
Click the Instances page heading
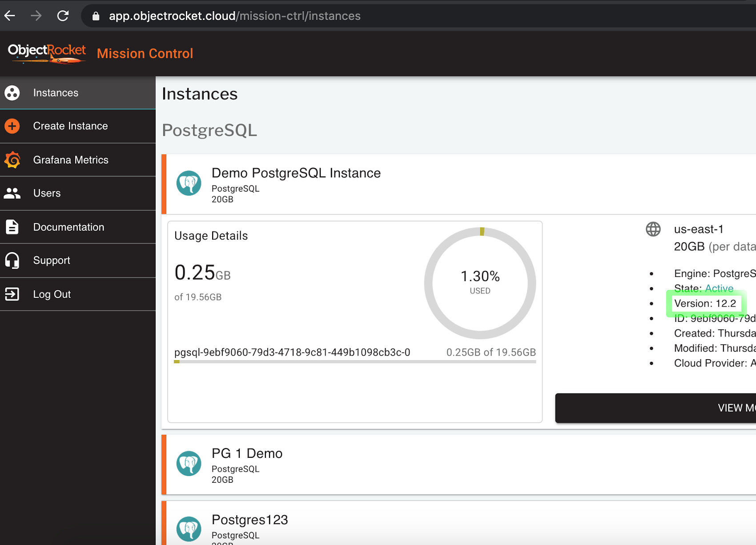(x=200, y=94)
